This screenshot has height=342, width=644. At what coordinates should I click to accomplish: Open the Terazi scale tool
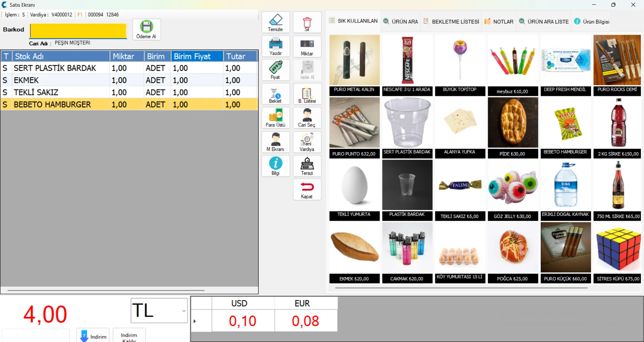pos(307,166)
